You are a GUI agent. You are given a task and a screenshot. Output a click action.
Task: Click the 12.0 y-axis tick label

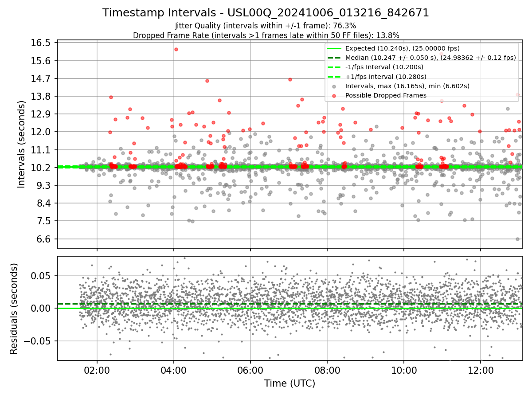(41, 132)
